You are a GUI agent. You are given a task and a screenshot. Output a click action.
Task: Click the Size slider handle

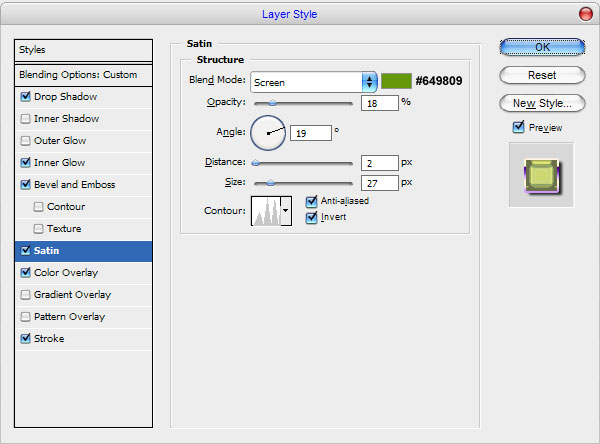(270, 183)
